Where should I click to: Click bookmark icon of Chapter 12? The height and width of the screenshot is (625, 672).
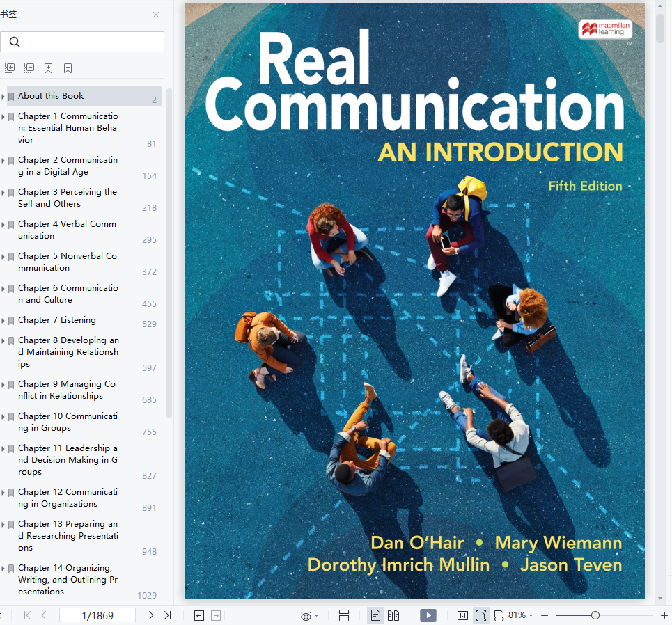pyautogui.click(x=12, y=492)
